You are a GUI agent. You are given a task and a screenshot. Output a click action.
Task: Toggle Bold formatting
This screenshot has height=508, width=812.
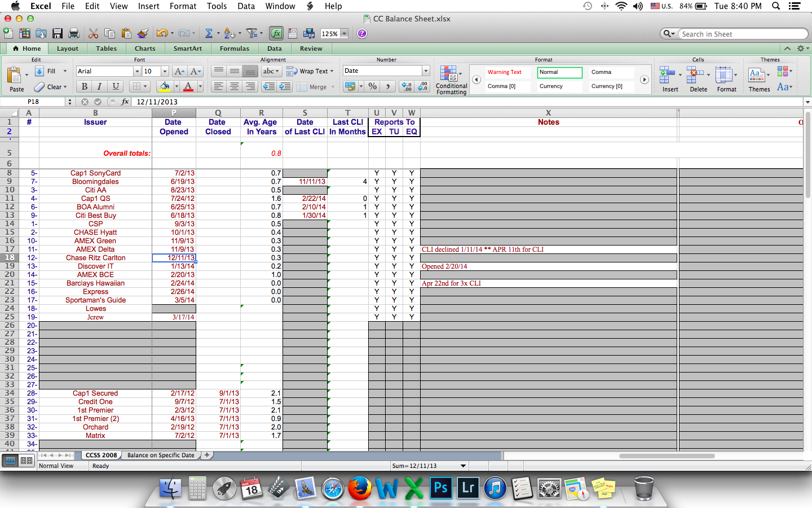pos(85,86)
